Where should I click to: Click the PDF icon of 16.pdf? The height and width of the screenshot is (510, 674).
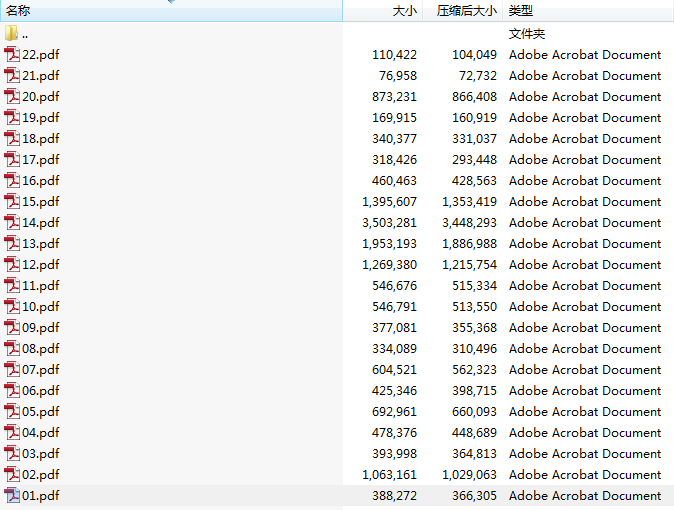[12, 181]
